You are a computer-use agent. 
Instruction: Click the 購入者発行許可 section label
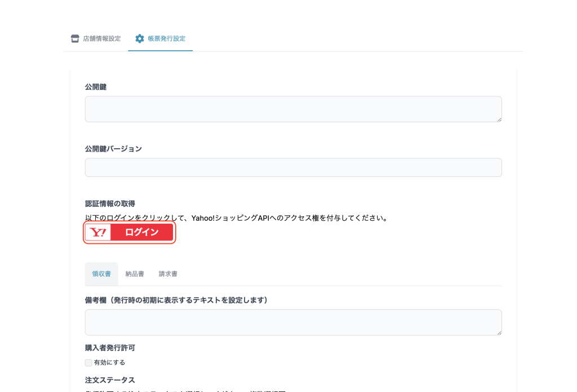(x=110, y=348)
